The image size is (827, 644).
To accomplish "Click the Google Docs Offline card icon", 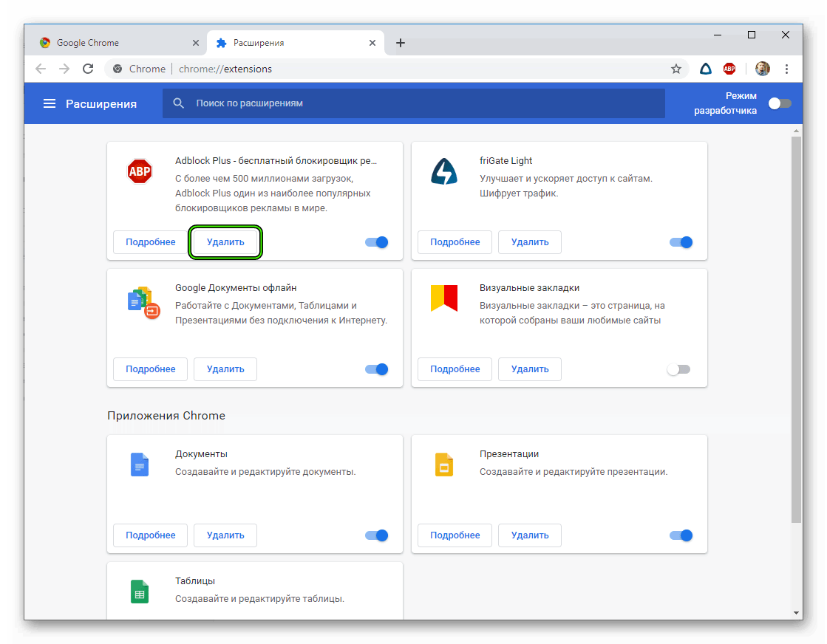I will [x=143, y=303].
